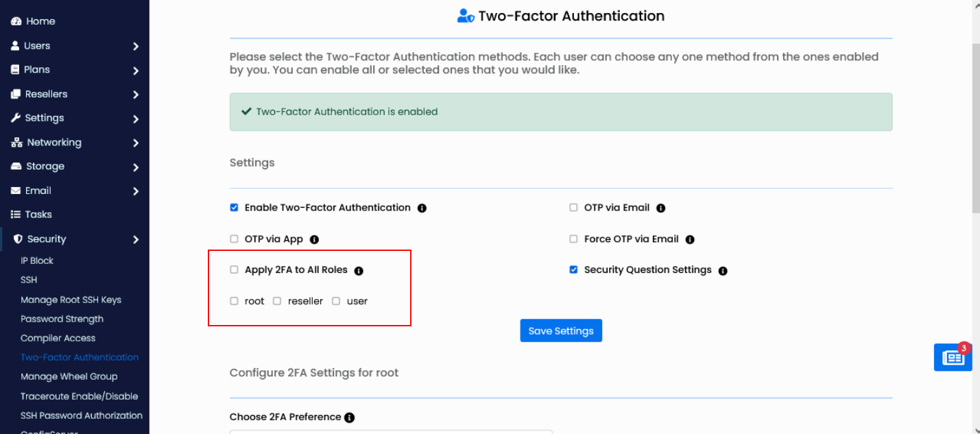Click the Email envelope icon in the sidebar

point(15,190)
